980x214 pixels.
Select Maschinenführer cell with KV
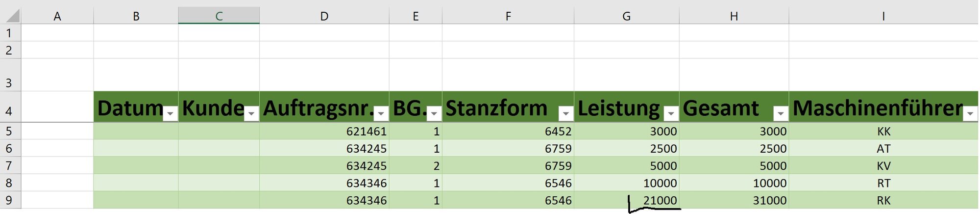tap(883, 165)
